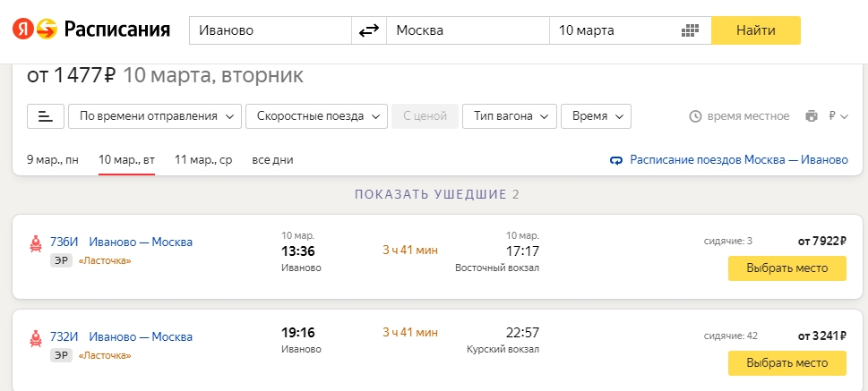Click train icon for 736И
868x391 pixels.
click(37, 242)
